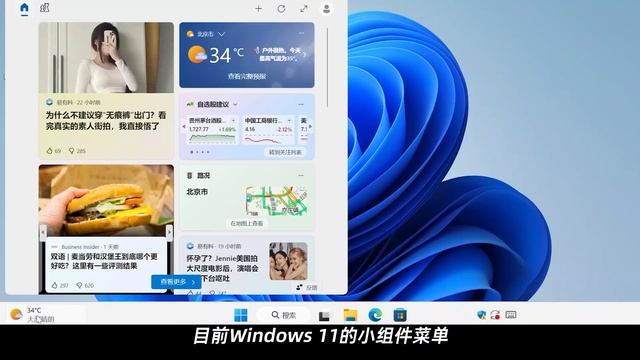Click the blue 查看更多 button
Screen dimensions: 640x360
coord(176,282)
